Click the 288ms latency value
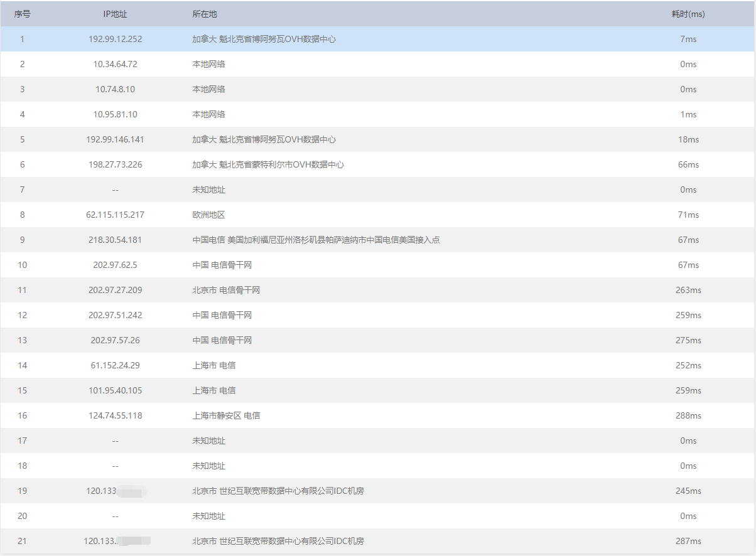The height and width of the screenshot is (556, 756). click(x=688, y=415)
